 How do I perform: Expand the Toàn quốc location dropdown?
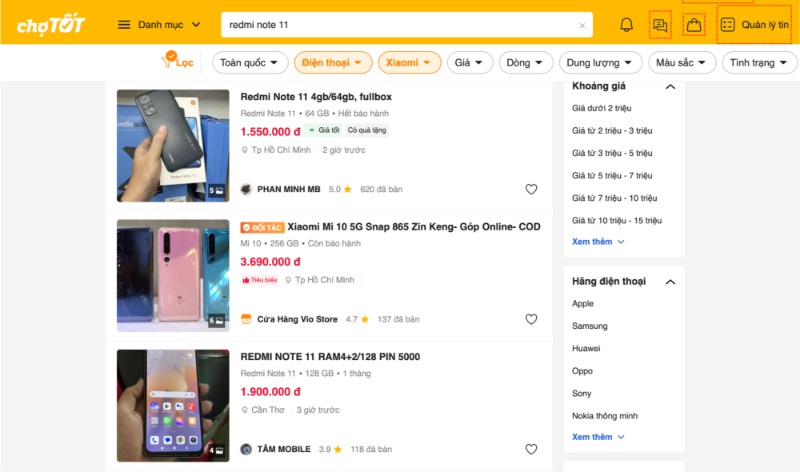pos(248,63)
